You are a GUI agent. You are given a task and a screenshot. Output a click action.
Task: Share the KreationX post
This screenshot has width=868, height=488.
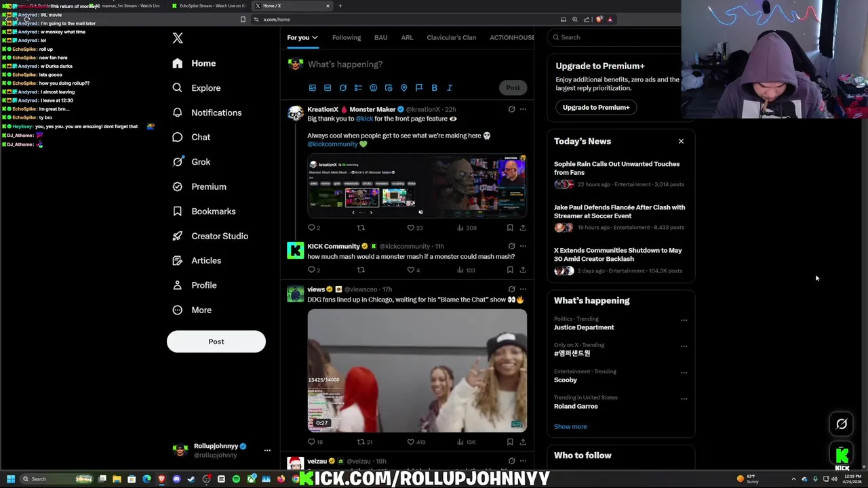[x=523, y=228]
